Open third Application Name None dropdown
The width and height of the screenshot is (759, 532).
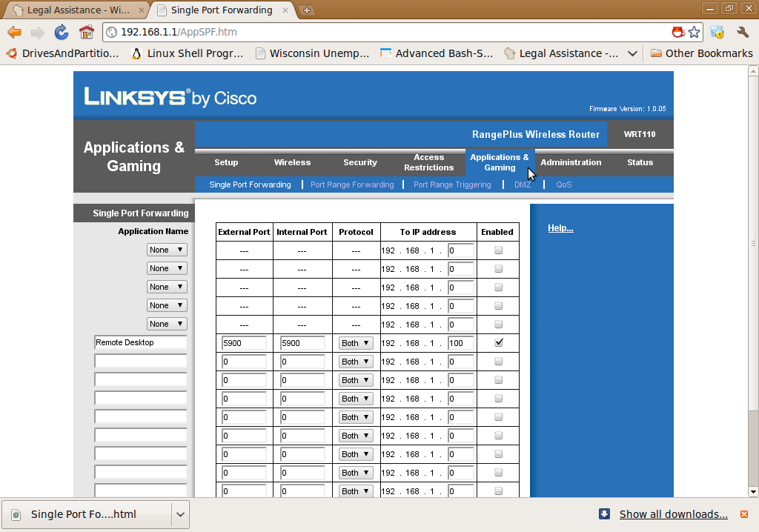click(x=167, y=287)
